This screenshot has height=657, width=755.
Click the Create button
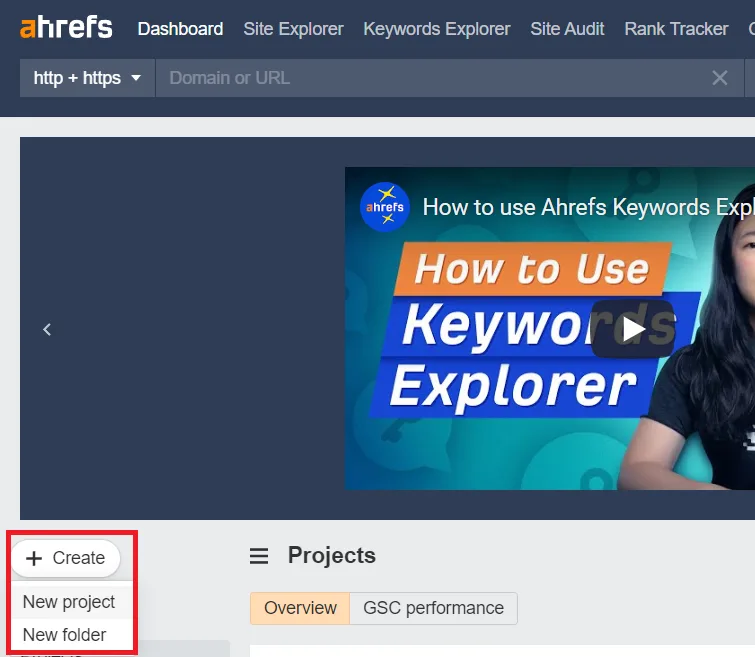click(65, 558)
